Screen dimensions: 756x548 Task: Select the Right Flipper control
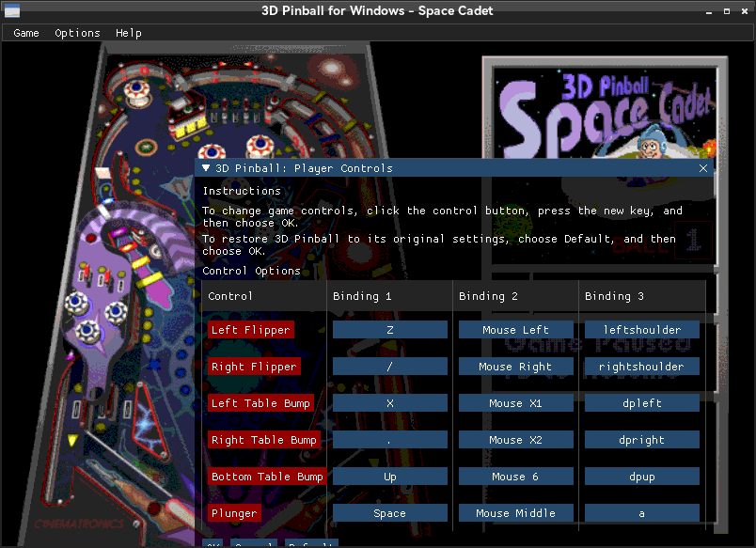253,367
